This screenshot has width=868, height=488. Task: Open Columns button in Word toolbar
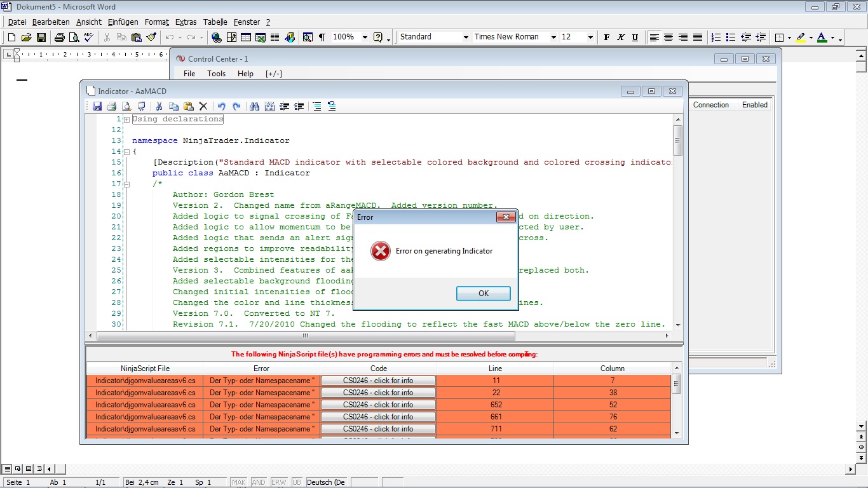(275, 37)
